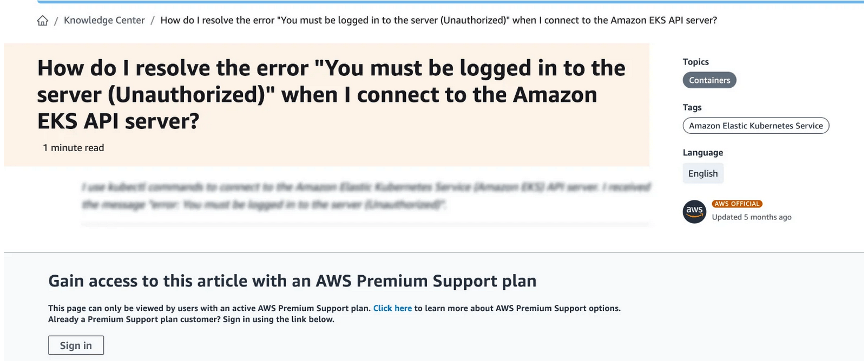The width and height of the screenshot is (868, 364).
Task: Click the "Already a Premium Support plan customer" text
Action: tap(191, 320)
